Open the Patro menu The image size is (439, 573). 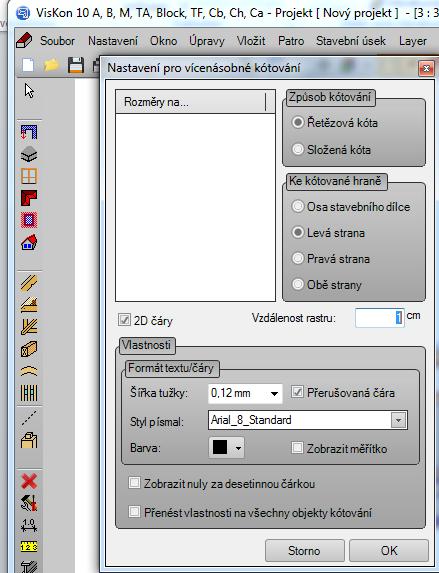(x=291, y=41)
